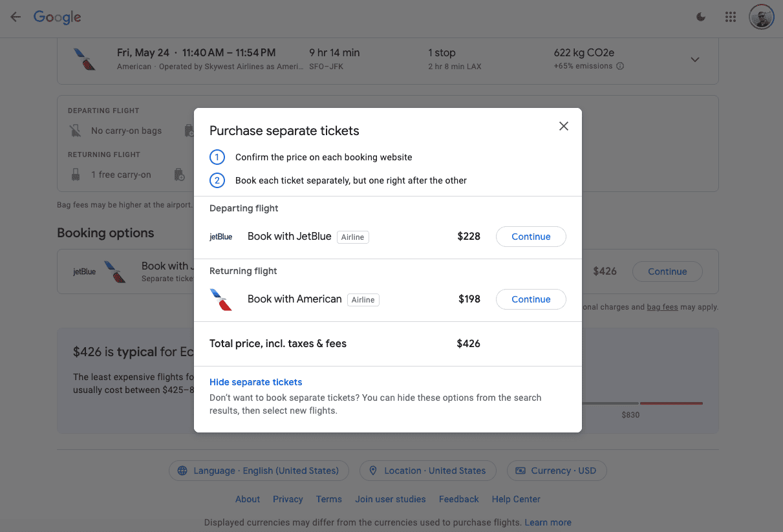Open the Google apps grid
Image resolution: width=783 pixels, height=532 pixels.
(731, 17)
